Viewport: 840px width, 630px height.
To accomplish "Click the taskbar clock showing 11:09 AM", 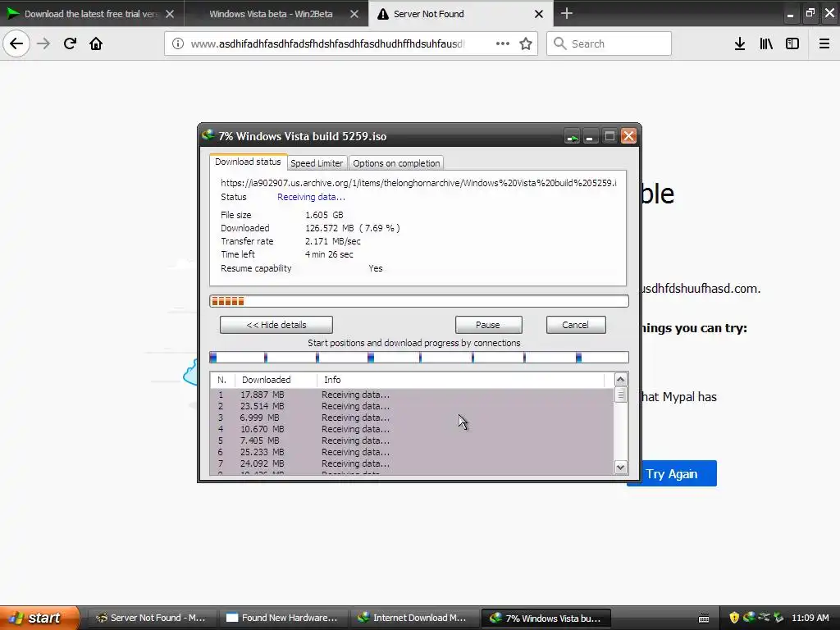I will [810, 618].
